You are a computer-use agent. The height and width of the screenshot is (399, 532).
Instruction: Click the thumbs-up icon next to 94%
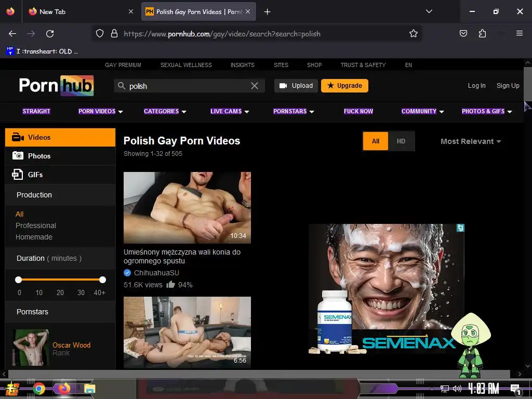tap(170, 284)
